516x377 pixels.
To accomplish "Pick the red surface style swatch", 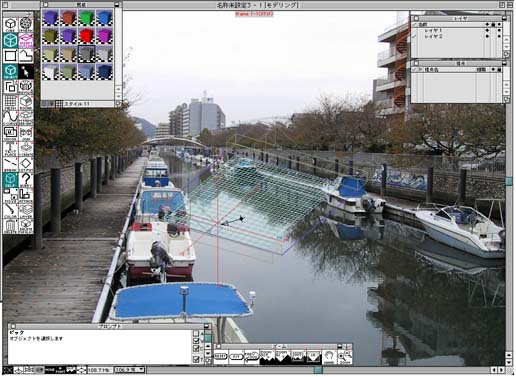I will pyautogui.click(x=87, y=36).
